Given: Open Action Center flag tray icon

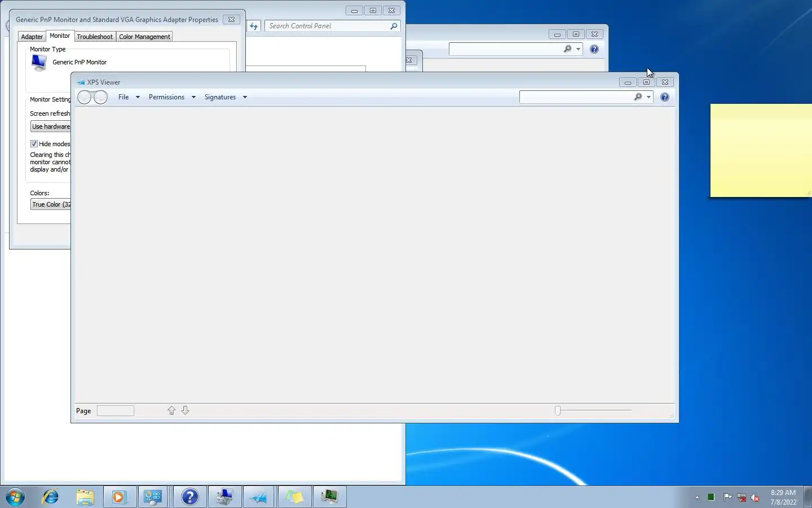Looking at the screenshot, I should tap(727, 497).
